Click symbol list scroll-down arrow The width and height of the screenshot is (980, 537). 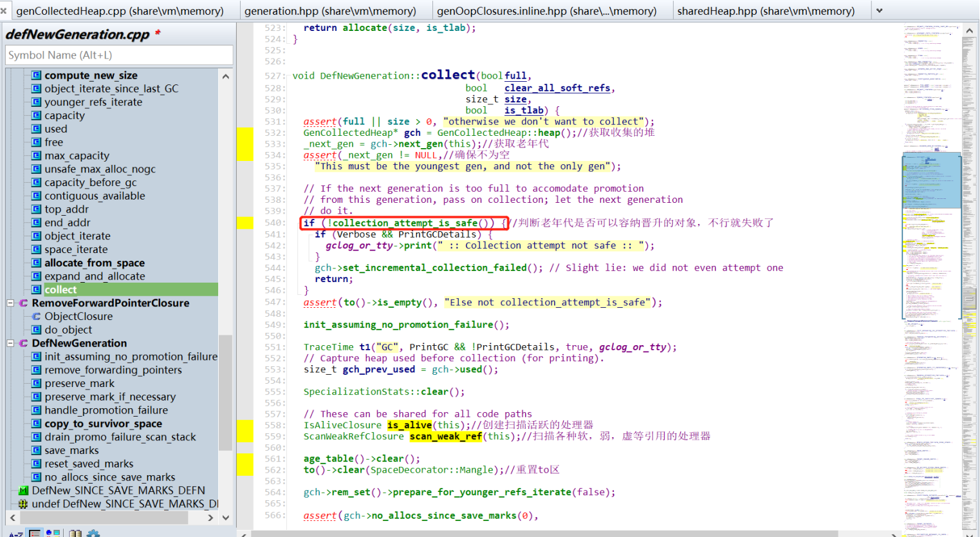[226, 517]
